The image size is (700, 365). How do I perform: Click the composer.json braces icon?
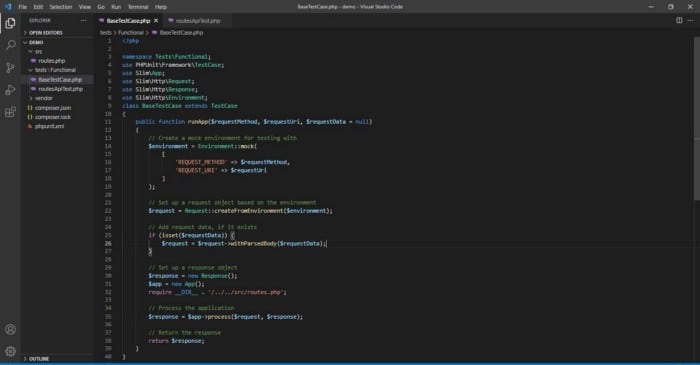pos(30,108)
